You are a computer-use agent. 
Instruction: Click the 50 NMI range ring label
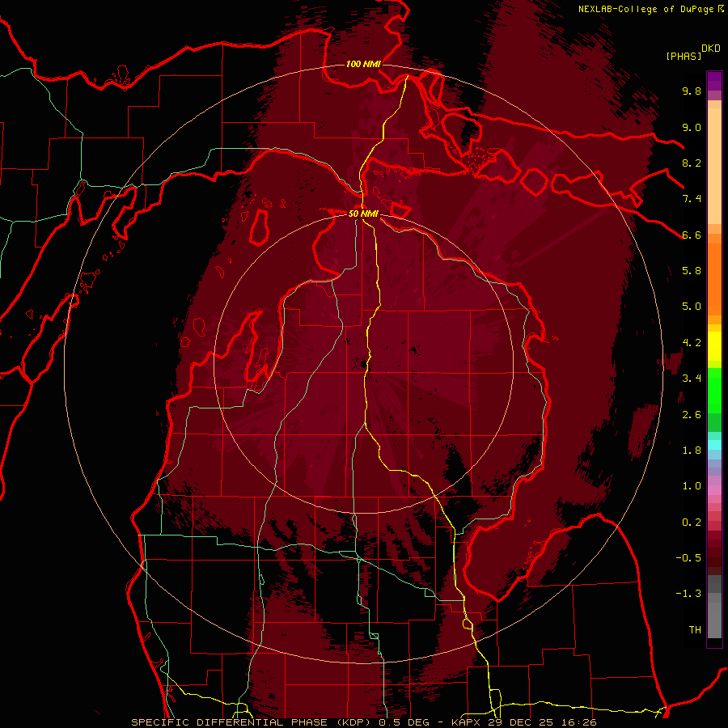tap(363, 214)
